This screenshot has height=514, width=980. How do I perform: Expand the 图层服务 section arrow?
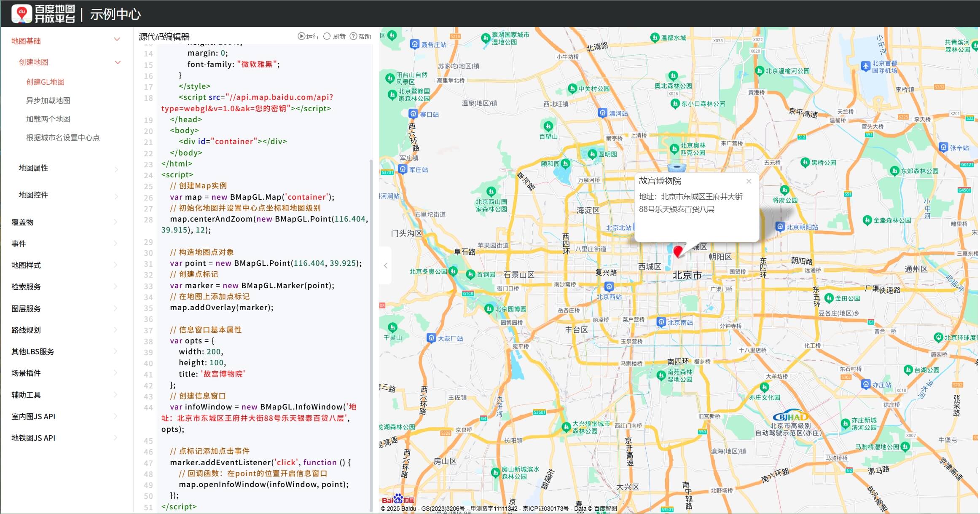(x=116, y=308)
